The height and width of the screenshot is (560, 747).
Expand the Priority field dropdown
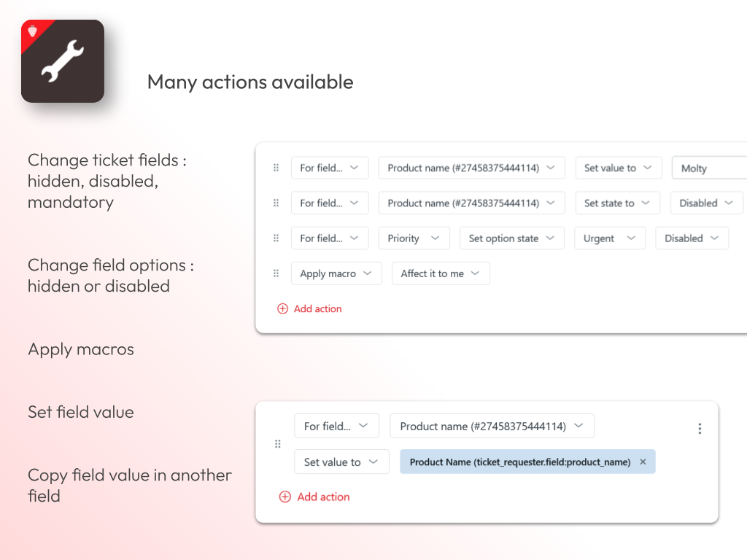pyautogui.click(x=413, y=238)
